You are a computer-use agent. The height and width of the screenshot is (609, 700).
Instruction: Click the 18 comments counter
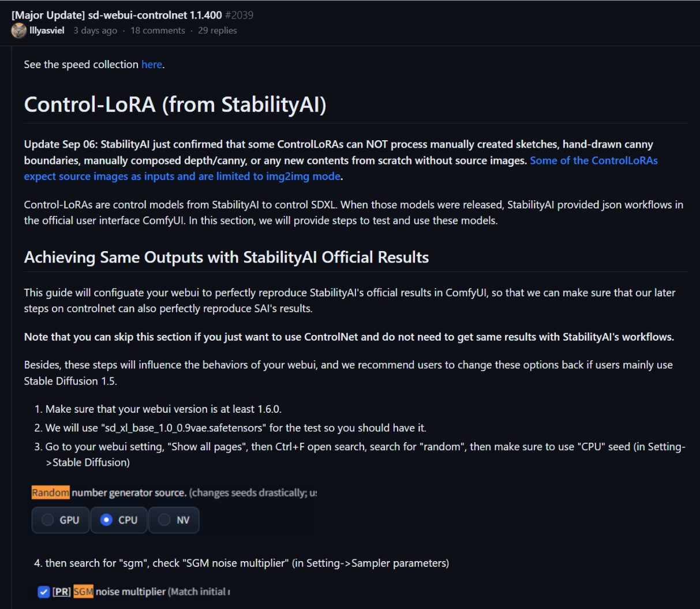(x=158, y=30)
